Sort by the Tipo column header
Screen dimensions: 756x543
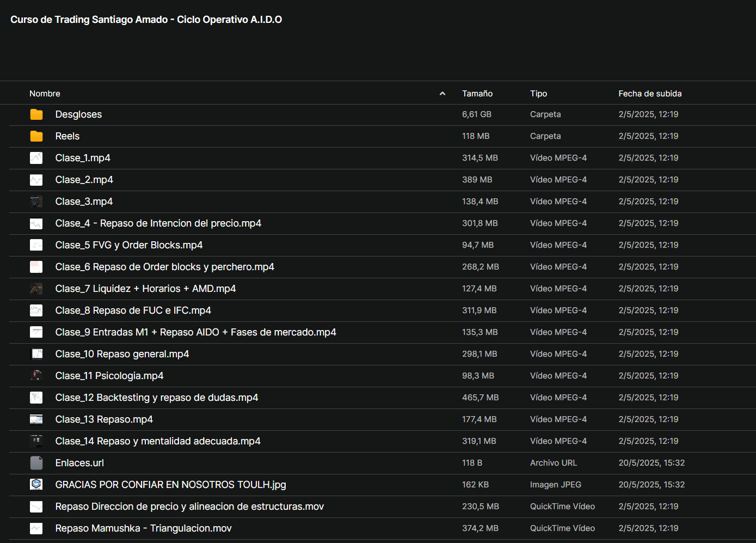[539, 94]
